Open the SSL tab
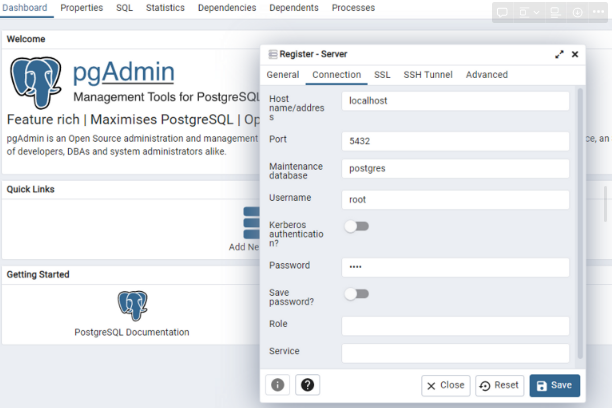Screen dimensions: 612x408 (x=382, y=75)
